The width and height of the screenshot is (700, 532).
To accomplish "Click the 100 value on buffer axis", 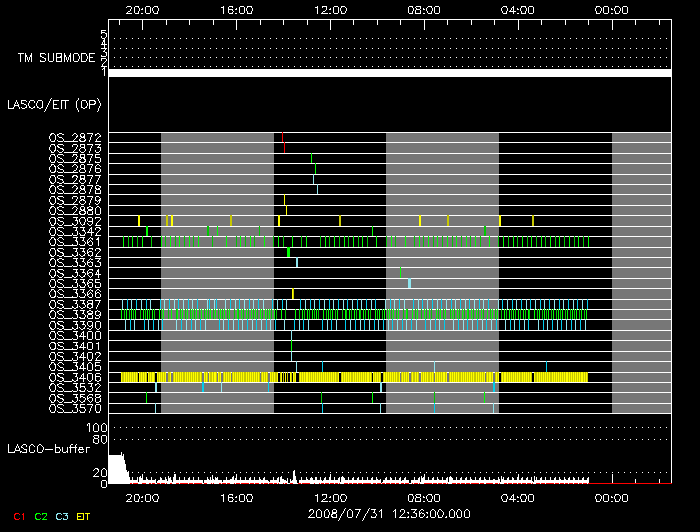I will coord(97,428).
